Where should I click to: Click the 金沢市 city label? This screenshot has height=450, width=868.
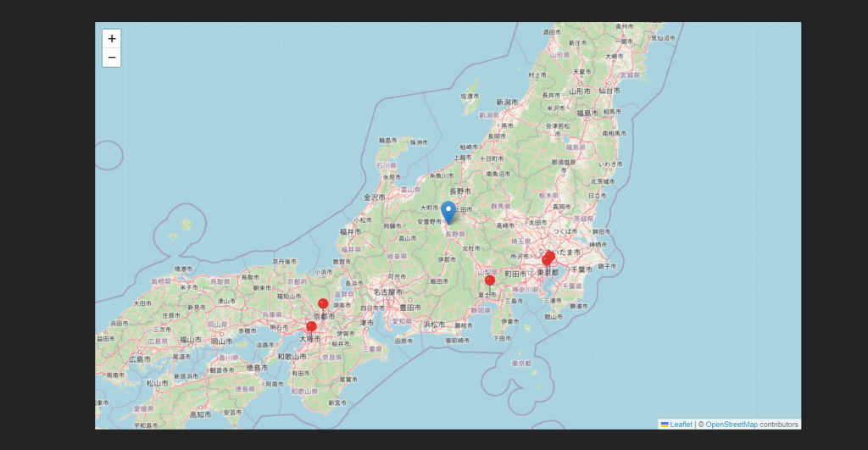pyautogui.click(x=374, y=197)
